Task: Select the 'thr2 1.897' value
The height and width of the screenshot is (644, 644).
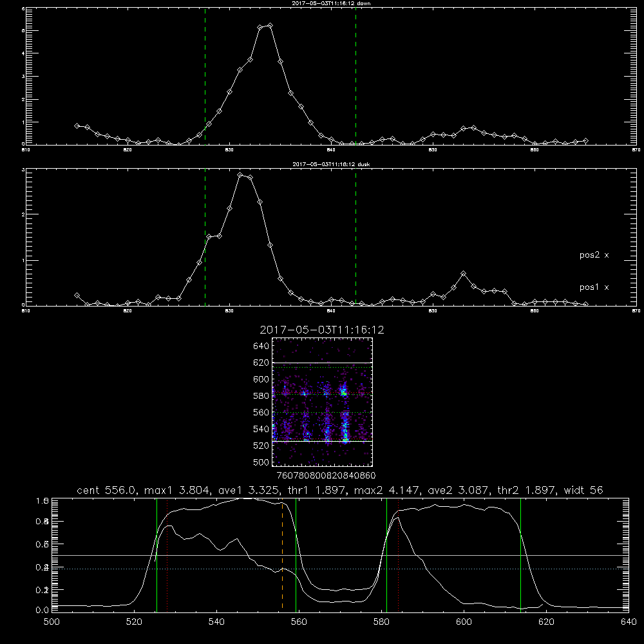Action: click(527, 490)
